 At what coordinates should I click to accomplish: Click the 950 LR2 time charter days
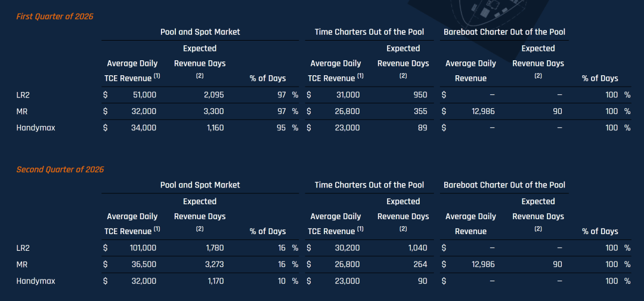coord(420,94)
